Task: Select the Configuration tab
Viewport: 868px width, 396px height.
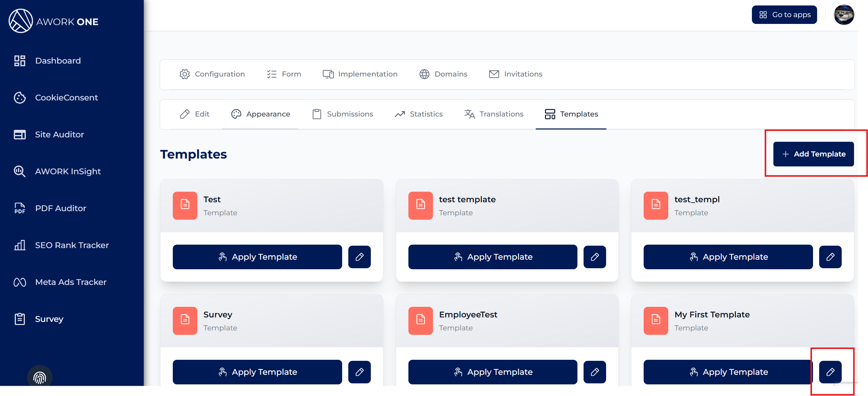Action: point(212,74)
